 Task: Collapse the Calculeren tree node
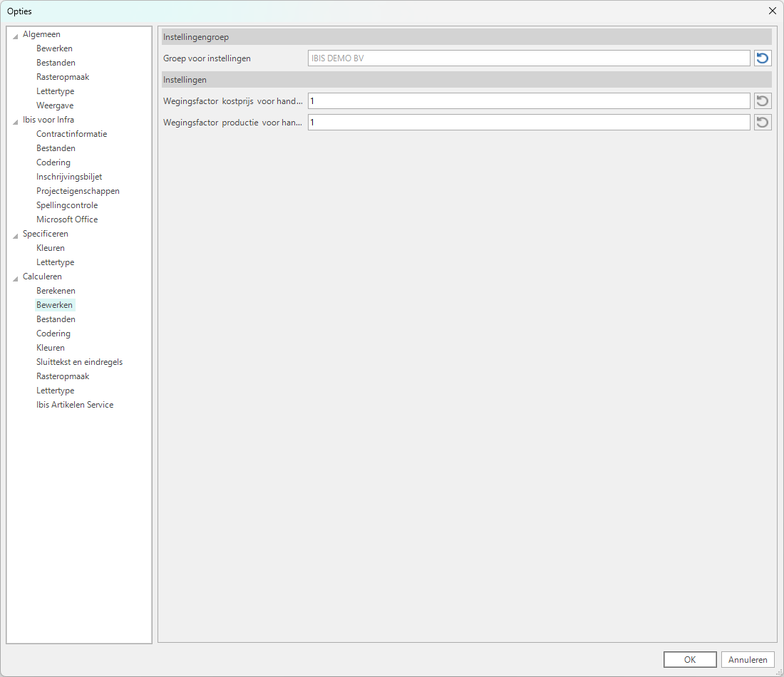(x=16, y=277)
